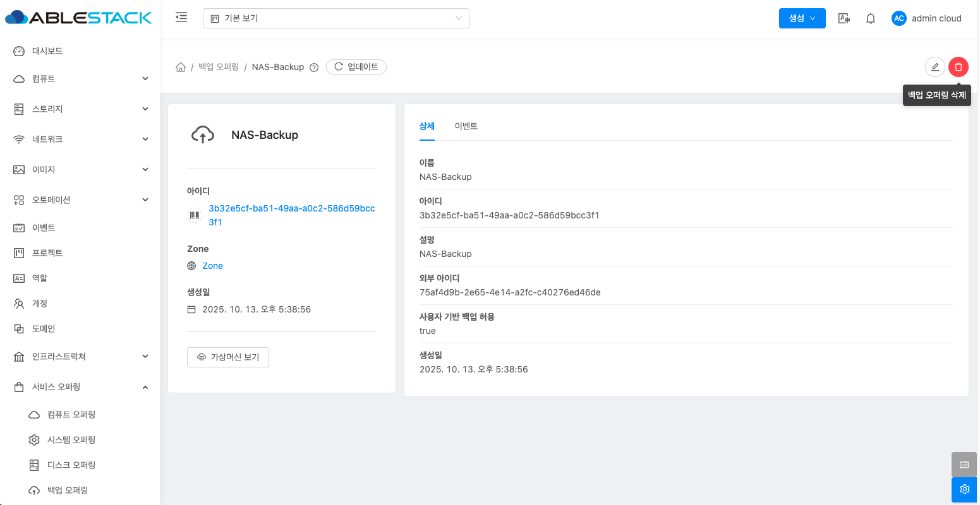This screenshot has width=980, height=505.
Task: Click the home icon in breadcrumb
Action: click(x=181, y=67)
